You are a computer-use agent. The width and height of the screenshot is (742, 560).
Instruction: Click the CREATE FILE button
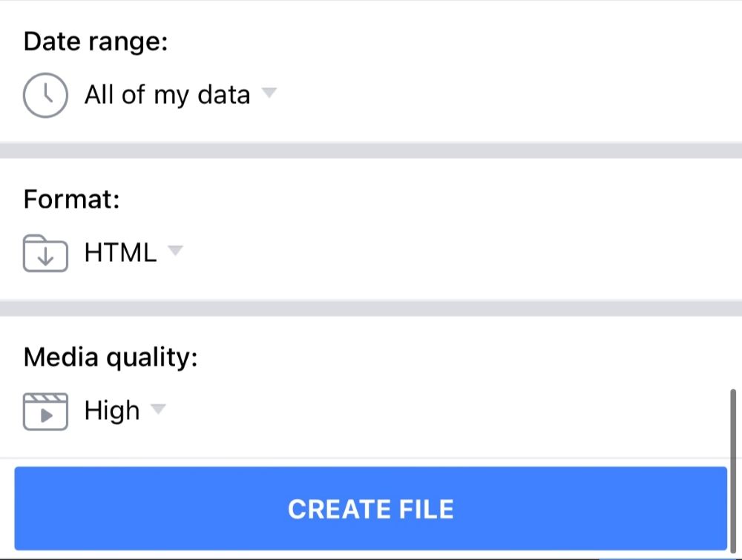(x=370, y=508)
